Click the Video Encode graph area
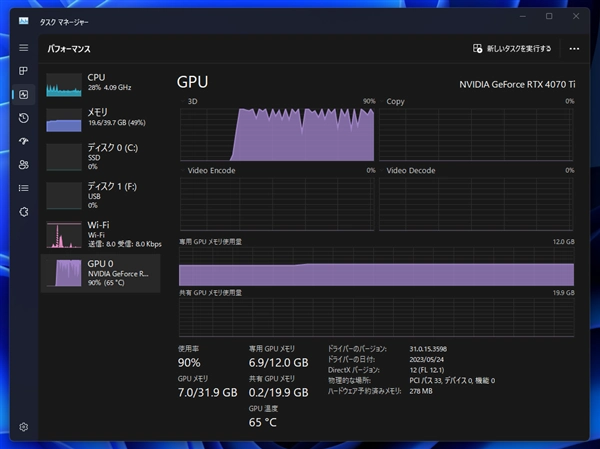 (277, 204)
